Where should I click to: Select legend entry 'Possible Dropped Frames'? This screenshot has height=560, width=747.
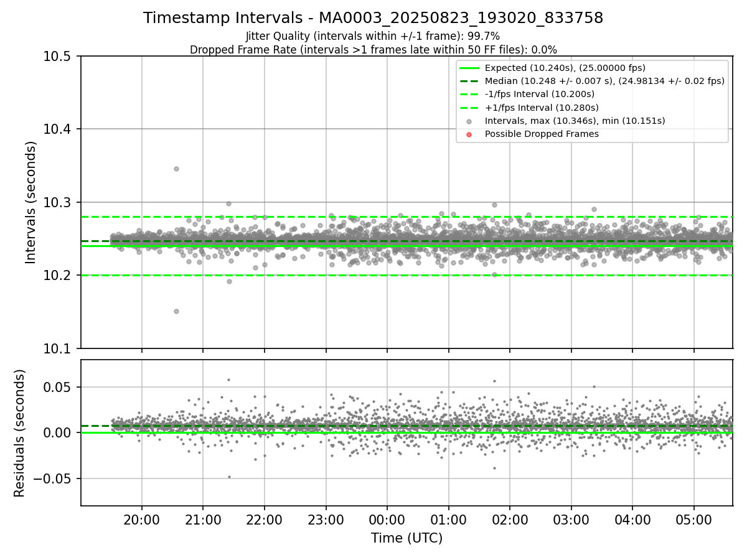point(542,134)
